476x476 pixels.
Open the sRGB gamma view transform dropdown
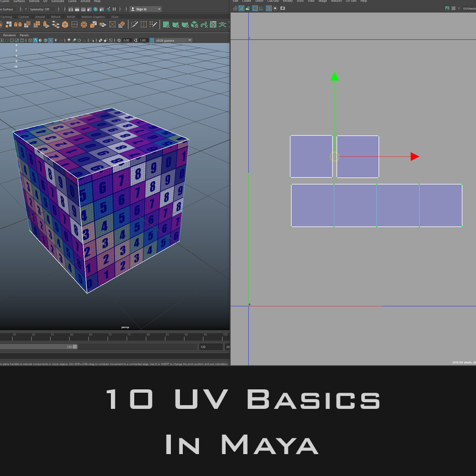pos(173,40)
